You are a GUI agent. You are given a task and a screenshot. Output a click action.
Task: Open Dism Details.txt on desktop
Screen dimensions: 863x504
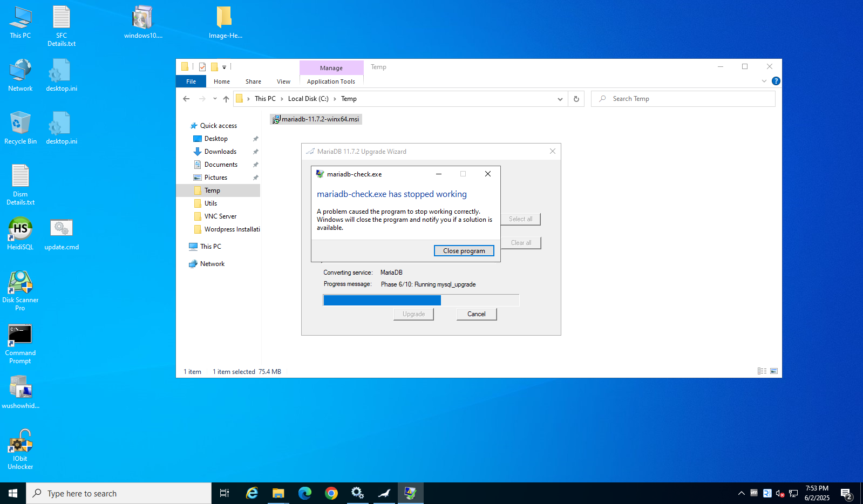pyautogui.click(x=21, y=185)
